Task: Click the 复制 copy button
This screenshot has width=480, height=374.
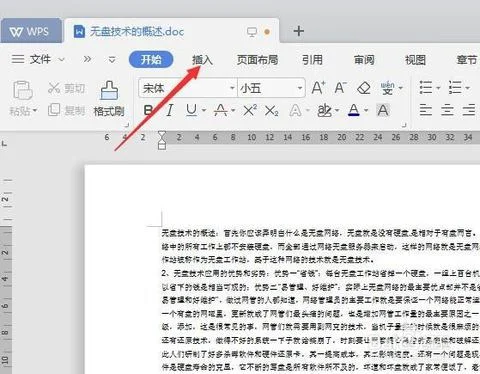Action: [x=67, y=110]
